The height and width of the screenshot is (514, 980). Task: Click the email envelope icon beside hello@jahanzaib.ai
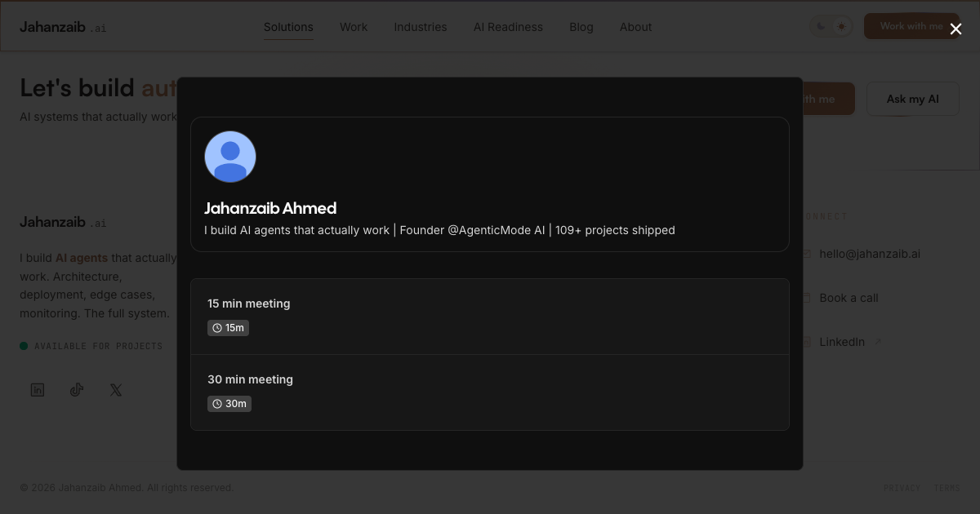[x=807, y=254]
